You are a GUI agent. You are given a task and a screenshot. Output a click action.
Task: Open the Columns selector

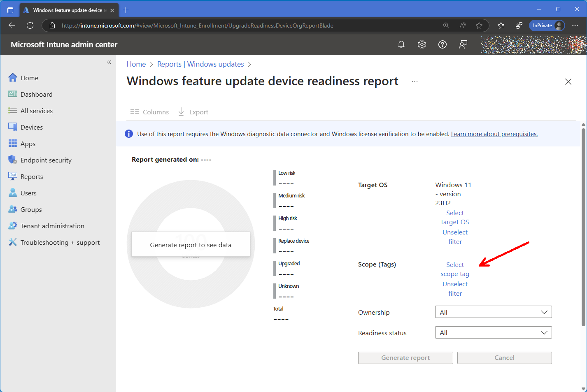[x=150, y=112]
